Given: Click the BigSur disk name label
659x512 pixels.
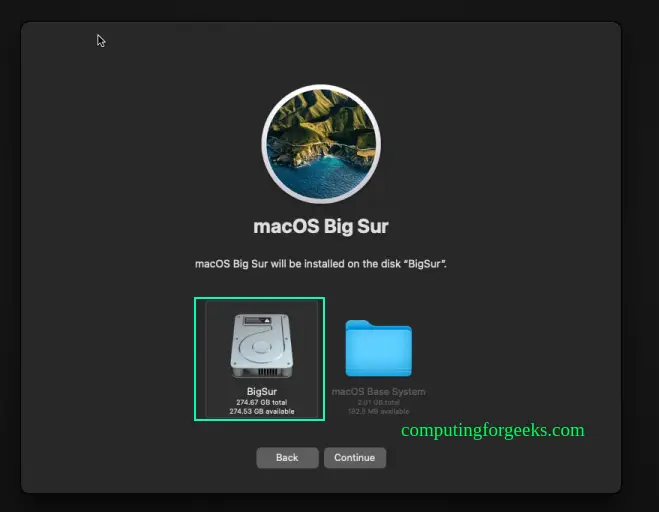Looking at the screenshot, I should pyautogui.click(x=261, y=391).
